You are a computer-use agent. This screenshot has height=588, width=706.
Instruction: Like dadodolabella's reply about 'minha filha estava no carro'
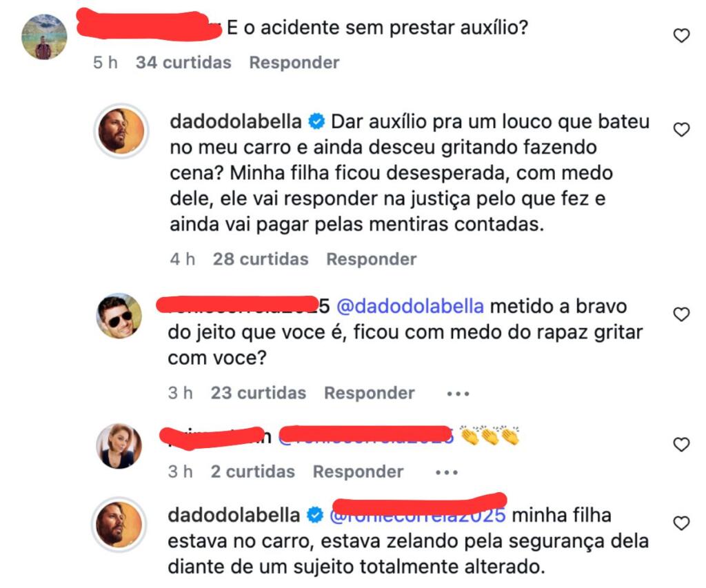pyautogui.click(x=681, y=523)
